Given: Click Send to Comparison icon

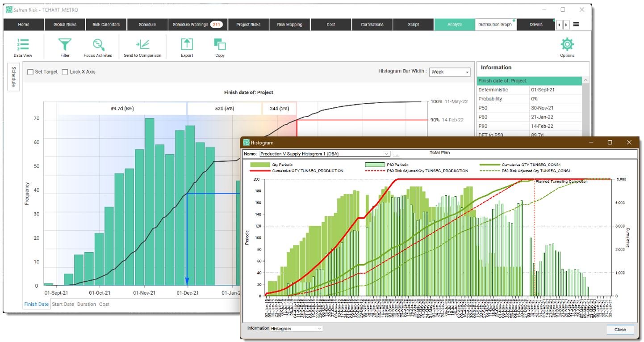Looking at the screenshot, I should 142,45.
